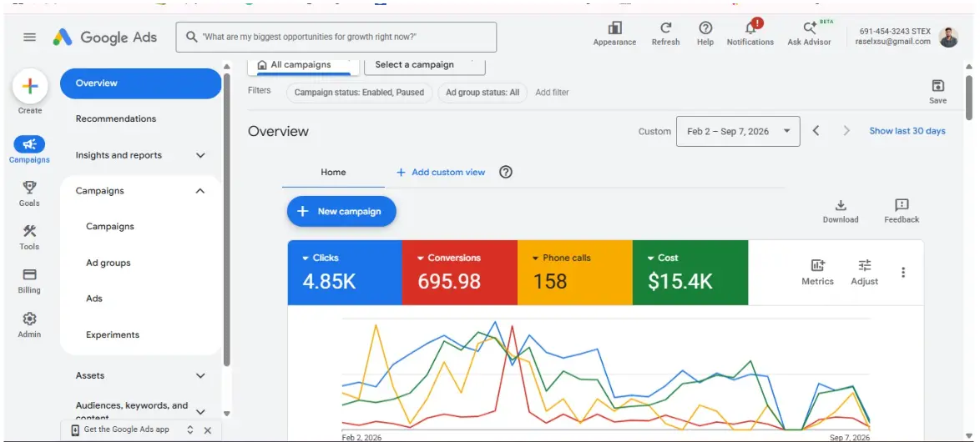Open the hamburger main menu
Image resolution: width=980 pixels, height=442 pixels.
click(29, 37)
